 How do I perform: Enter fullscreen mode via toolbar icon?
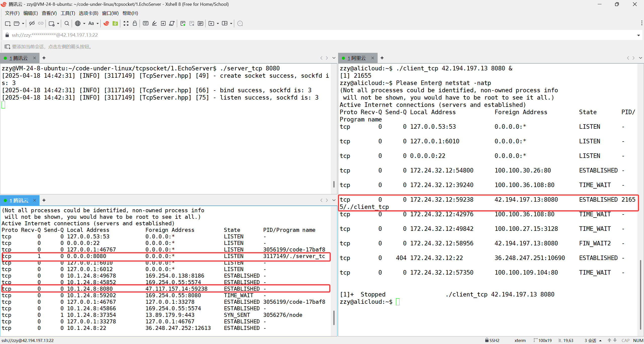(x=126, y=23)
